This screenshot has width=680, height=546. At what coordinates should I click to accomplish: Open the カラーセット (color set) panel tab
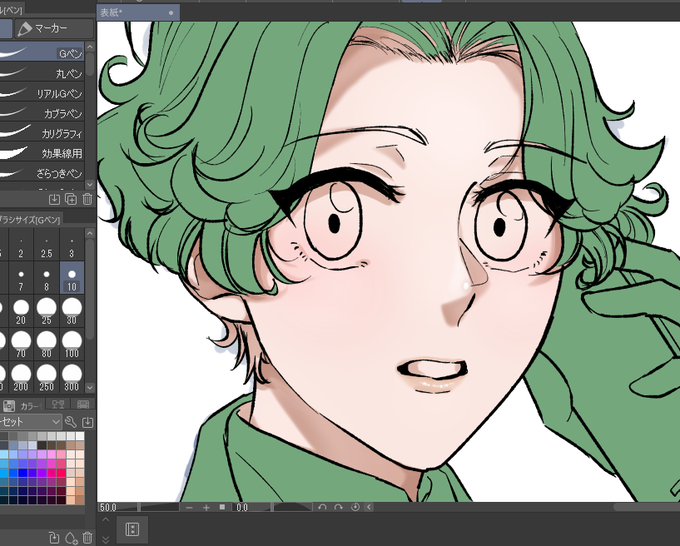click(22, 406)
